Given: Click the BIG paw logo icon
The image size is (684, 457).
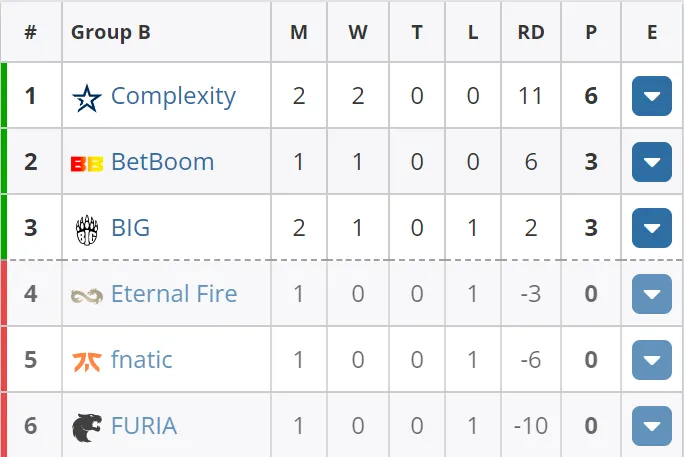Looking at the screenshot, I should (x=87, y=230).
